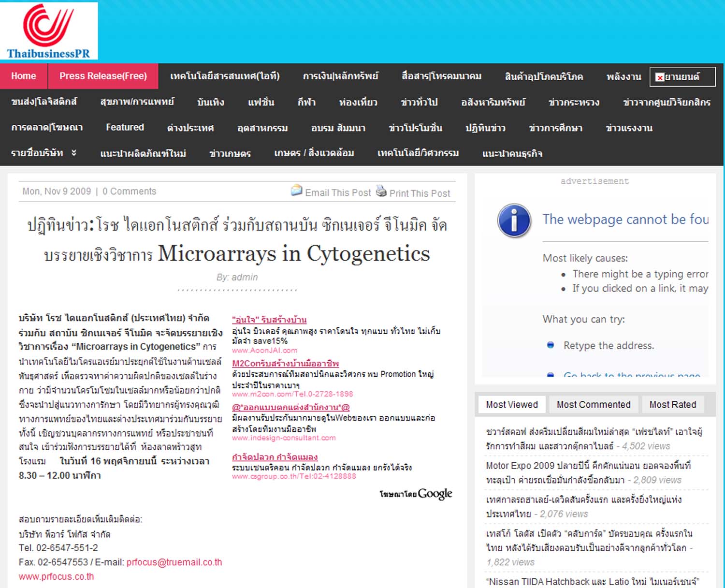Open ออกแบบตกแต่งสำนักงาน ad link
Viewport: 725px width, 588px height.
tap(291, 407)
